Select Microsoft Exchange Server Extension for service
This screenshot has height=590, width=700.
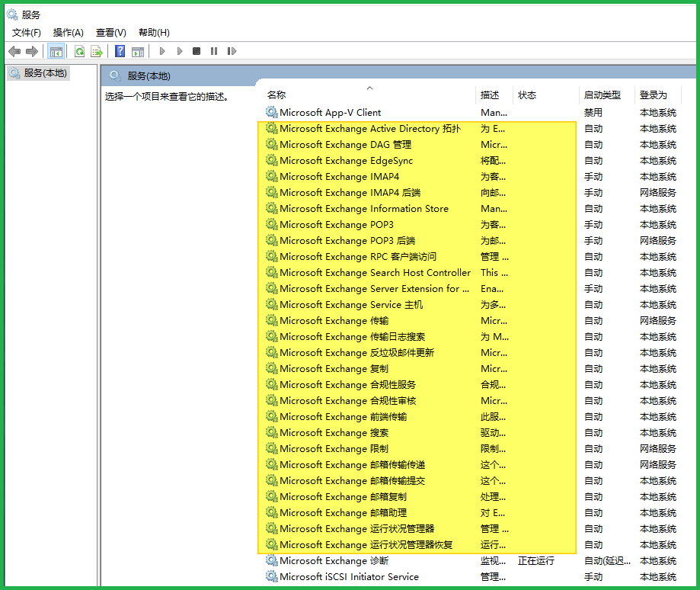pos(374,289)
